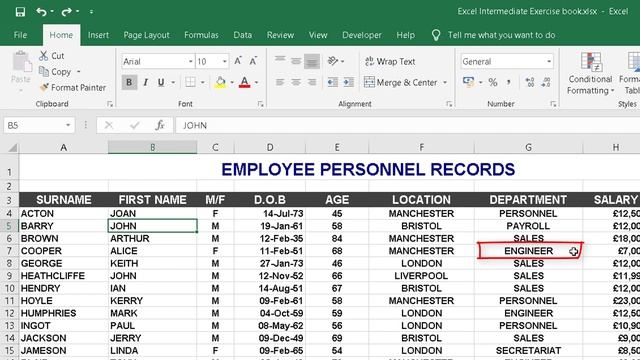Activate the Format Painter
Screen dimensions: 640x360
73,87
